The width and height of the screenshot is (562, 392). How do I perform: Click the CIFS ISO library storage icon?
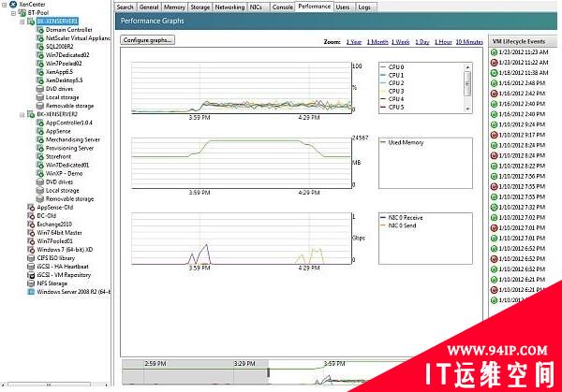click(x=31, y=258)
